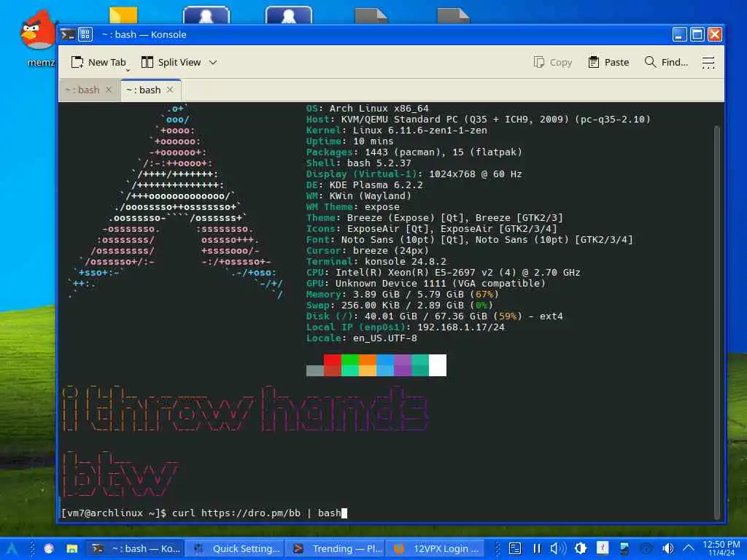Click the network display tray icon
This screenshot has height=560, width=747.
pos(624,548)
